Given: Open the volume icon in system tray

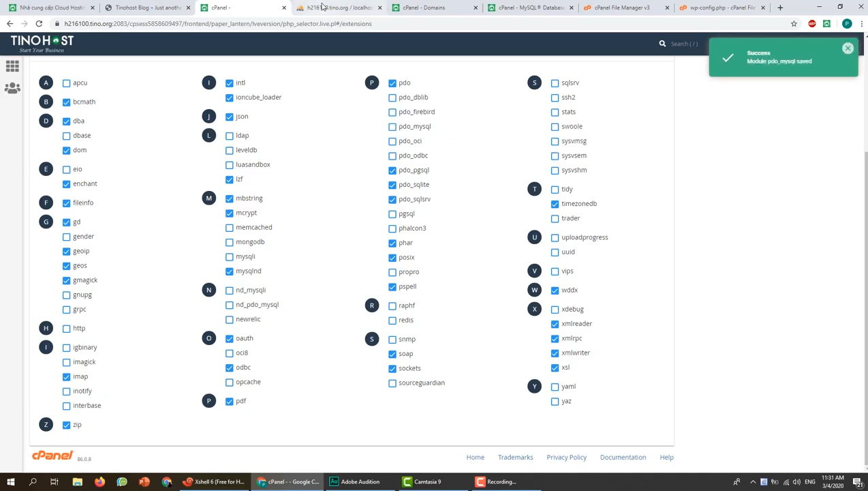Looking at the screenshot, I should tap(796, 482).
